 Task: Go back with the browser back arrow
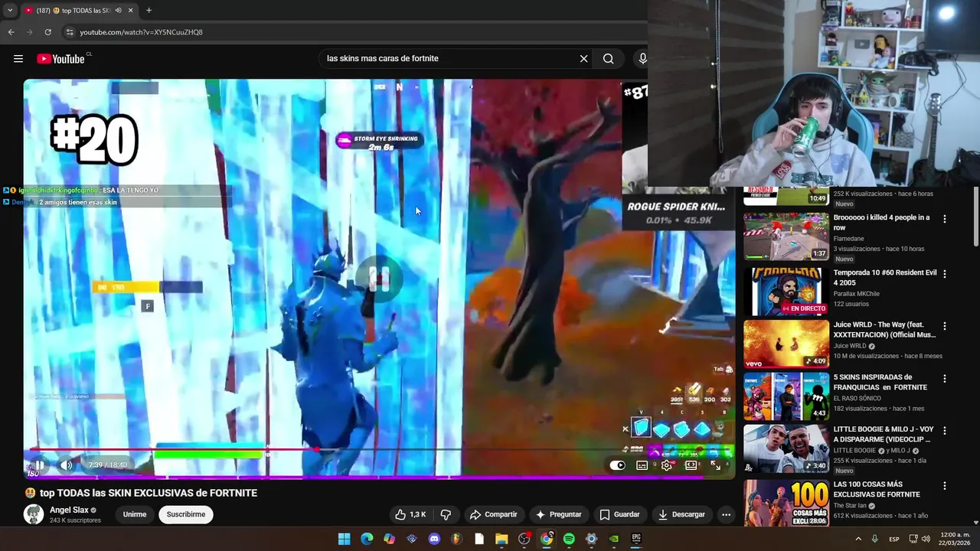tap(11, 32)
